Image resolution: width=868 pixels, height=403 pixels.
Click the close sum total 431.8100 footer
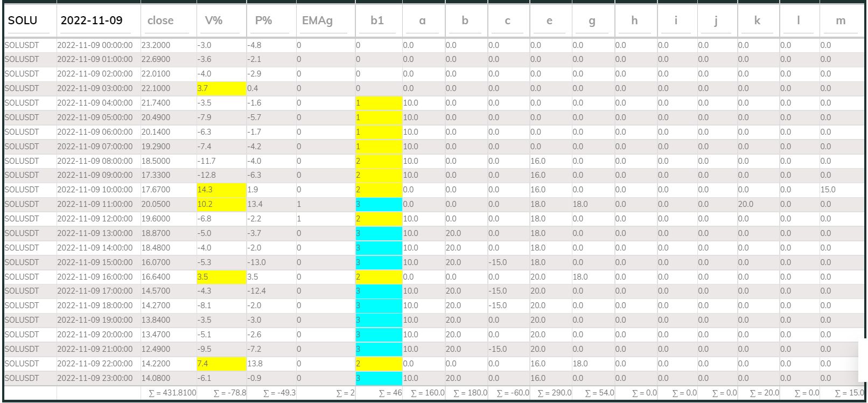172,393
